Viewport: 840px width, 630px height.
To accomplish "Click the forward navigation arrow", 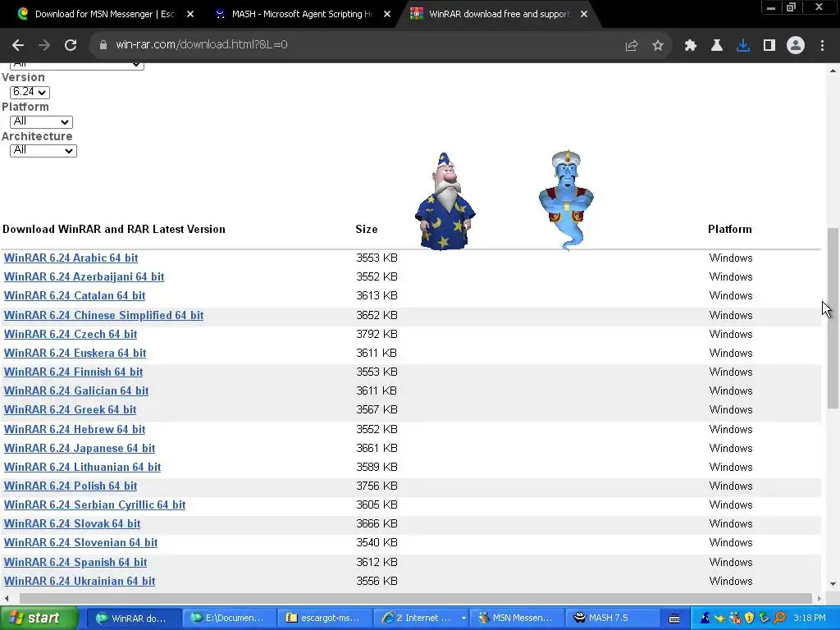I will click(44, 45).
